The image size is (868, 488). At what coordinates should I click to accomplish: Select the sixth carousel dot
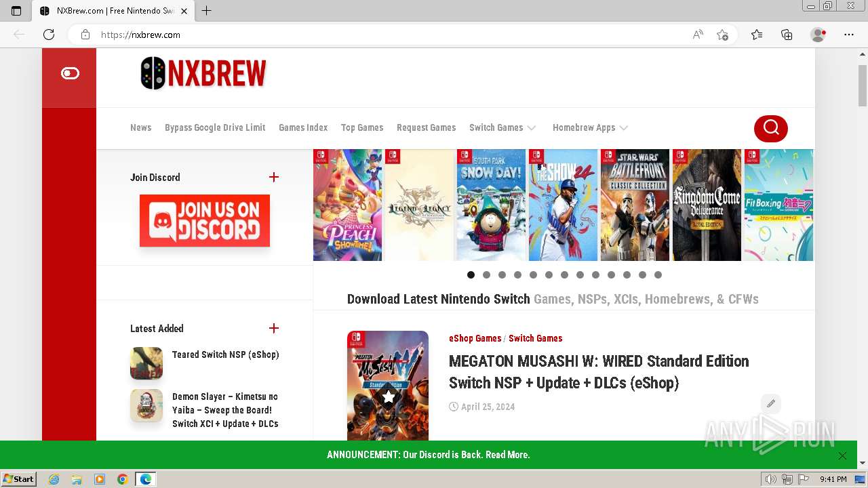(x=549, y=274)
